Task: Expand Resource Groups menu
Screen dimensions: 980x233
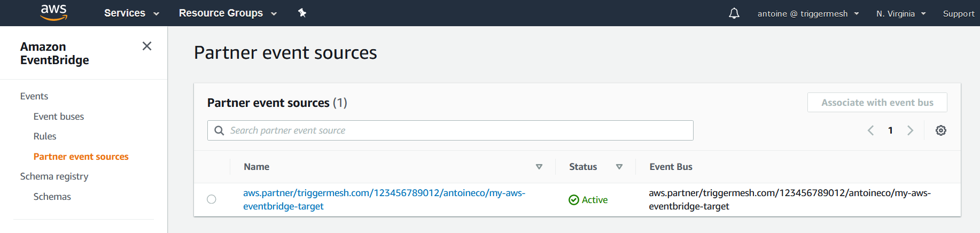Action: 228,13
